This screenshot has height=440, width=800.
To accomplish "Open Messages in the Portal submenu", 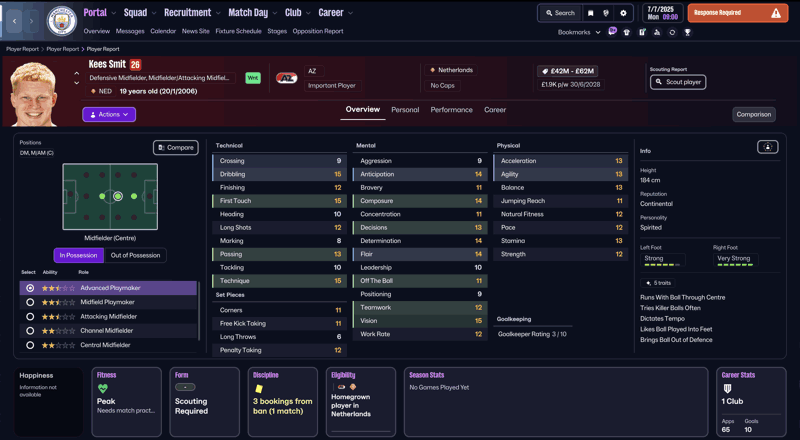I will coord(130,31).
